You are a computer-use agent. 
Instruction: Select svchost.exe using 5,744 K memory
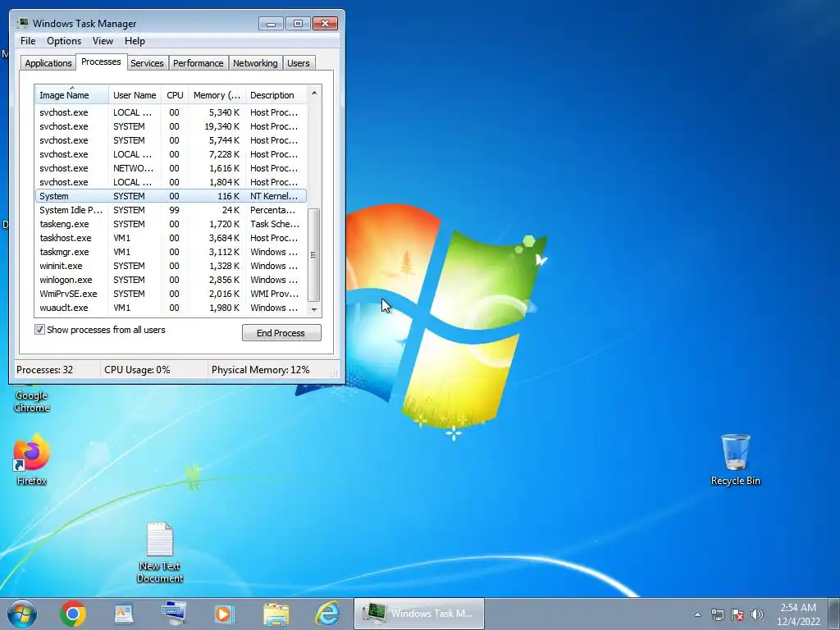(171, 140)
